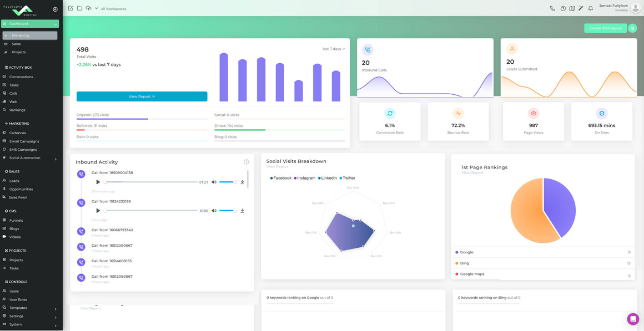Viewport: 644px width, 331px height.
Task: Mute the call from 15124232159
Action: point(214,211)
